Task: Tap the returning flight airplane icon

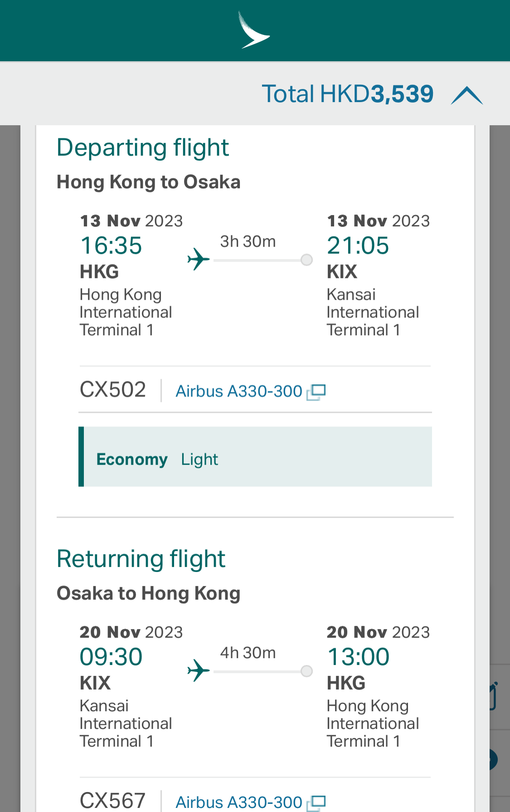Action: point(199,670)
